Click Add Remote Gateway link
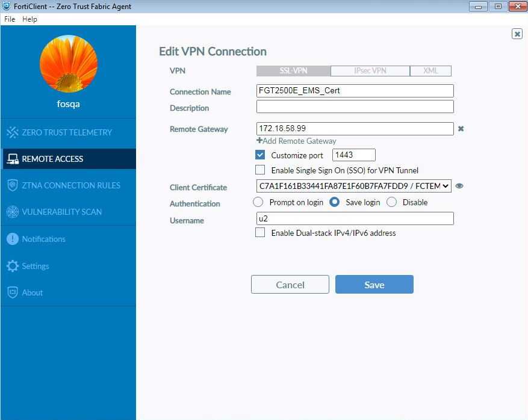This screenshot has width=528, height=420. [296, 141]
